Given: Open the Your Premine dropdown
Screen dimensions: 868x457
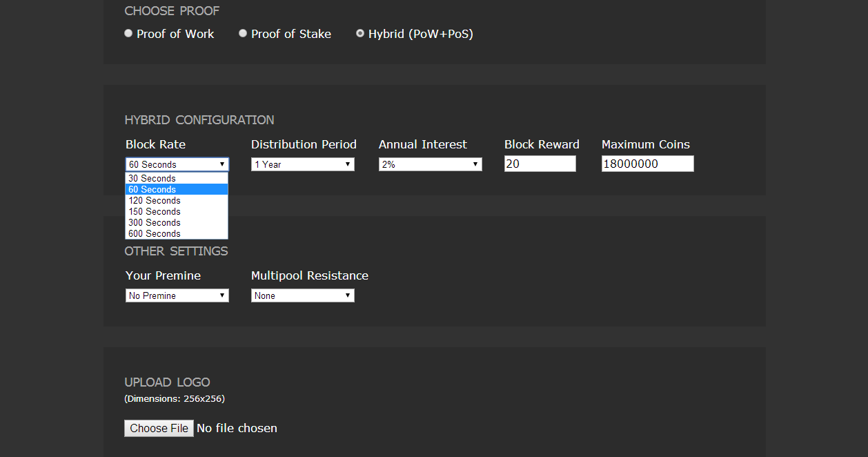Looking at the screenshot, I should [x=177, y=295].
